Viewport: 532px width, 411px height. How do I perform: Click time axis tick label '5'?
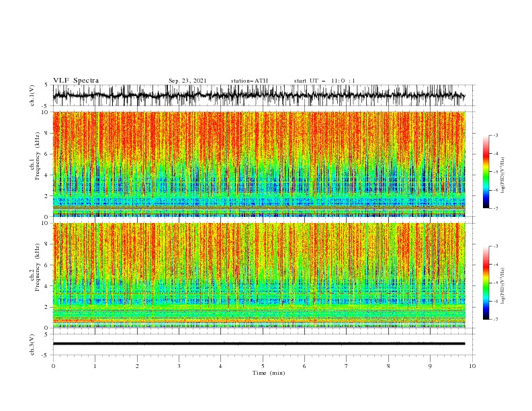(263, 366)
